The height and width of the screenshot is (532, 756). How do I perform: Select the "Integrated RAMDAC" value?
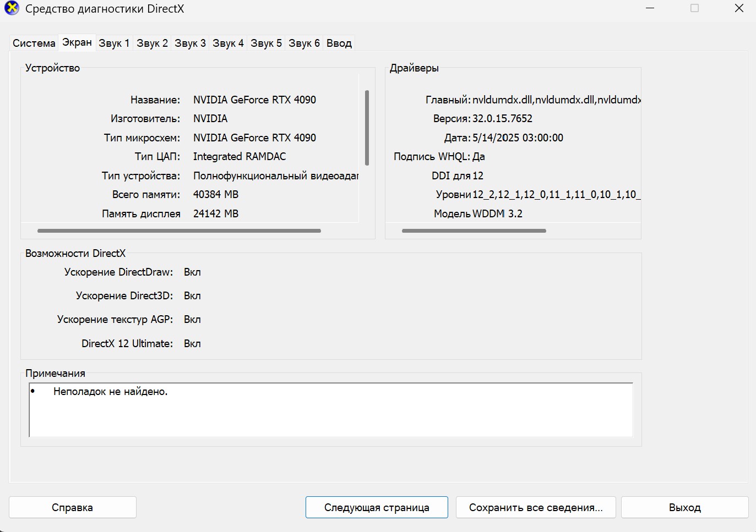pyautogui.click(x=240, y=156)
